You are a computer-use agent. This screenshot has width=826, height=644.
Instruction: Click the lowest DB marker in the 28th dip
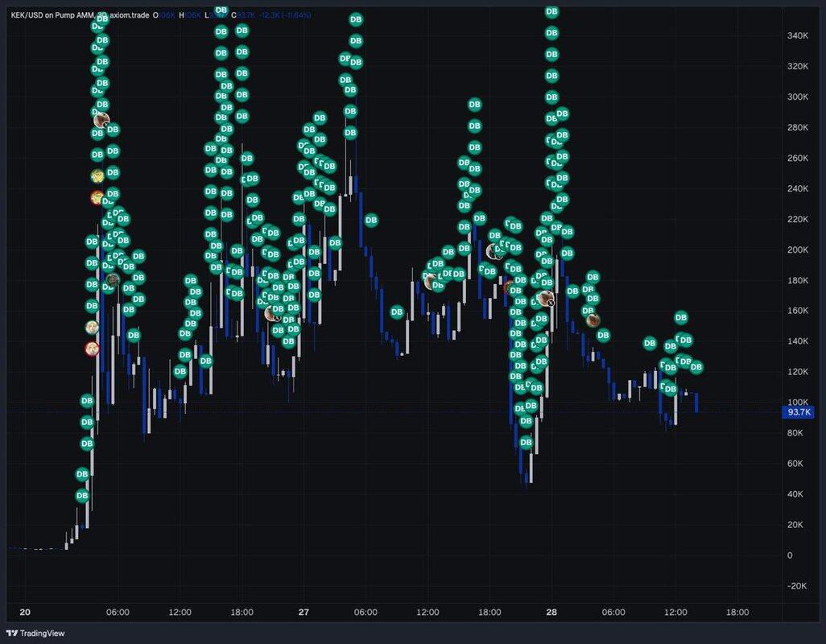tap(526, 443)
